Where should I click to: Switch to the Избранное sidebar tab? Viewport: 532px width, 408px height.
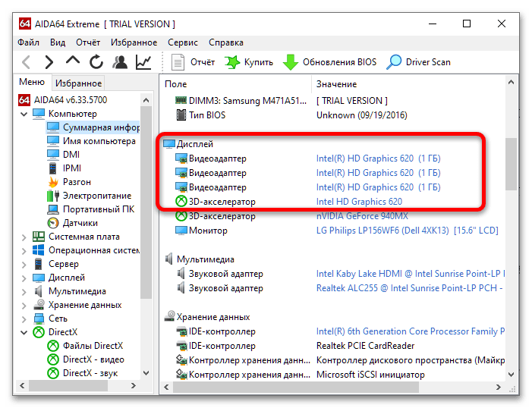pyautogui.click(x=78, y=83)
